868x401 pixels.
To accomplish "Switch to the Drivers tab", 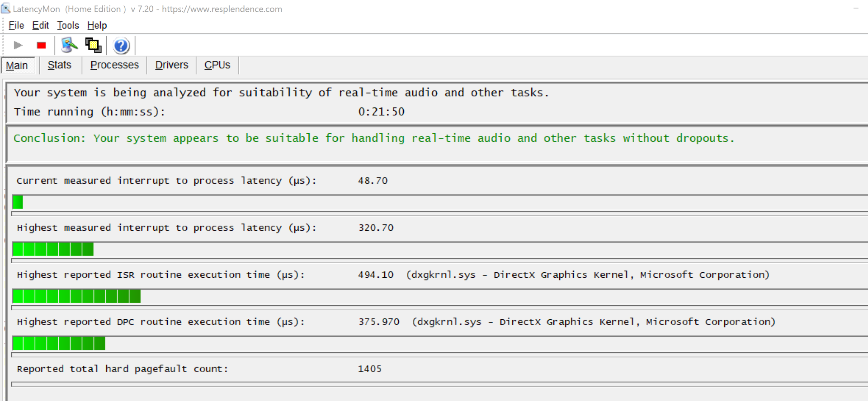I will 171,65.
